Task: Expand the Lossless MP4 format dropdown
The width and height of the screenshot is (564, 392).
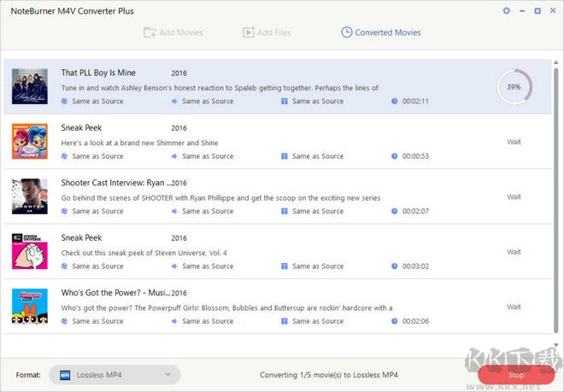Action: (169, 375)
